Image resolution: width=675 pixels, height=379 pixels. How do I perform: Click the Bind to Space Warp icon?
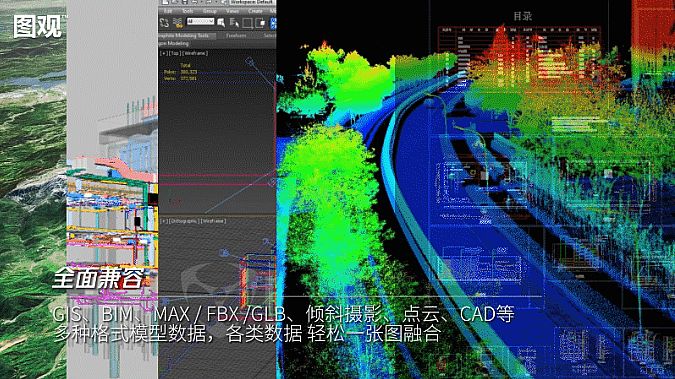click(x=178, y=22)
